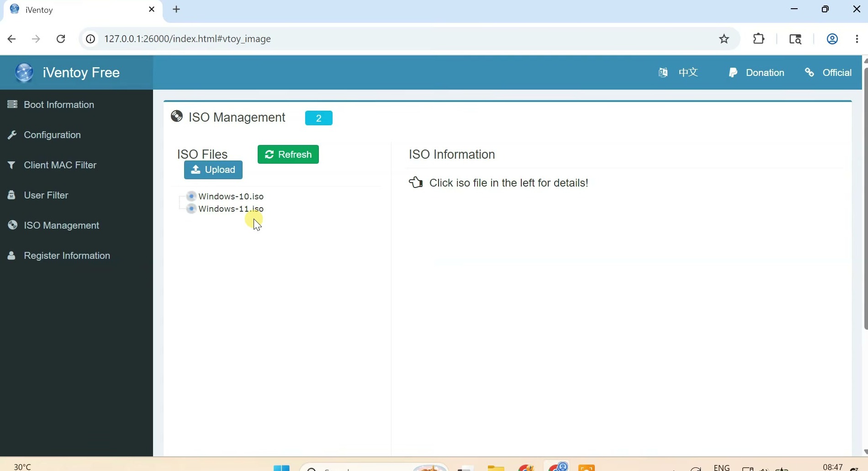Click the Configuration wrench icon
Image resolution: width=868 pixels, height=471 pixels.
tap(12, 135)
